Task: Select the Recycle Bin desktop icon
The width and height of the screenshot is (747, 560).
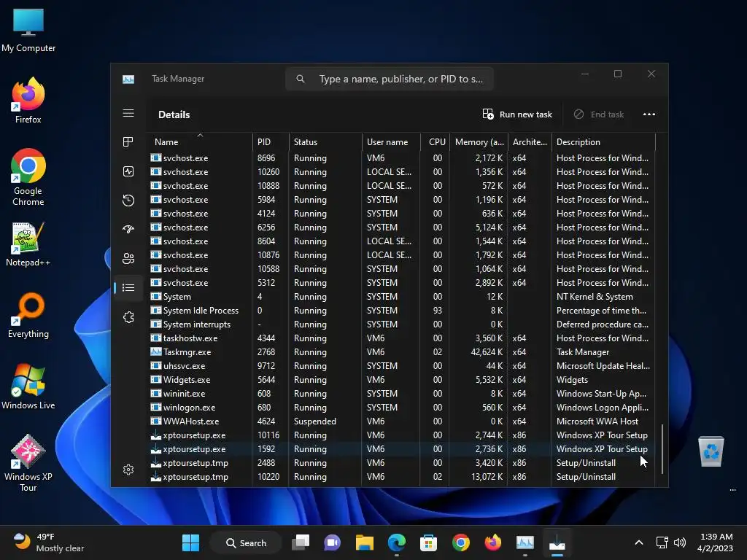Action: [711, 451]
